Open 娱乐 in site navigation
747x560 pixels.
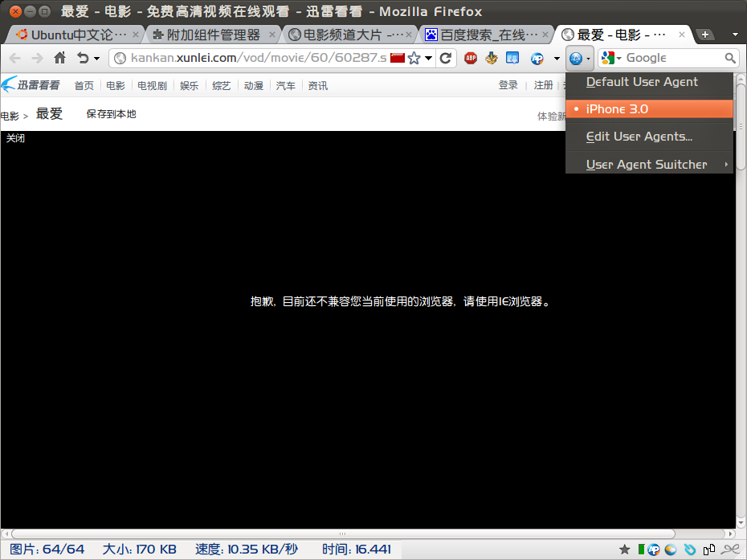(x=189, y=86)
